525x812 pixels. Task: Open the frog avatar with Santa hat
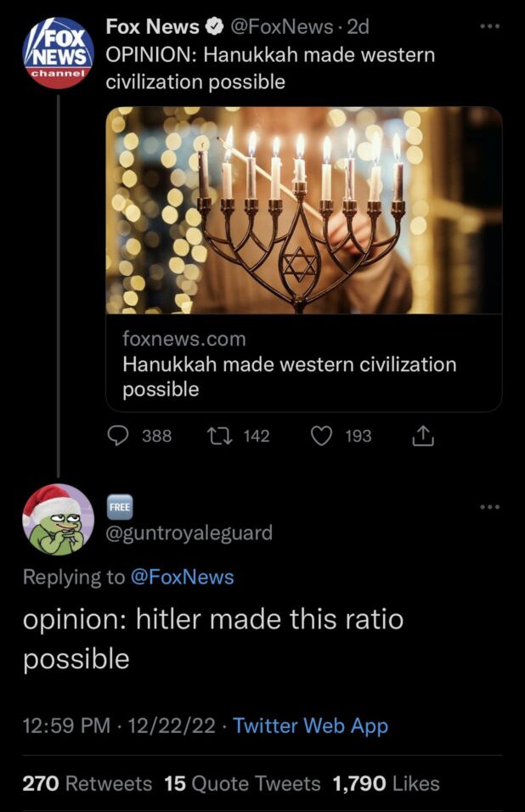(x=58, y=519)
